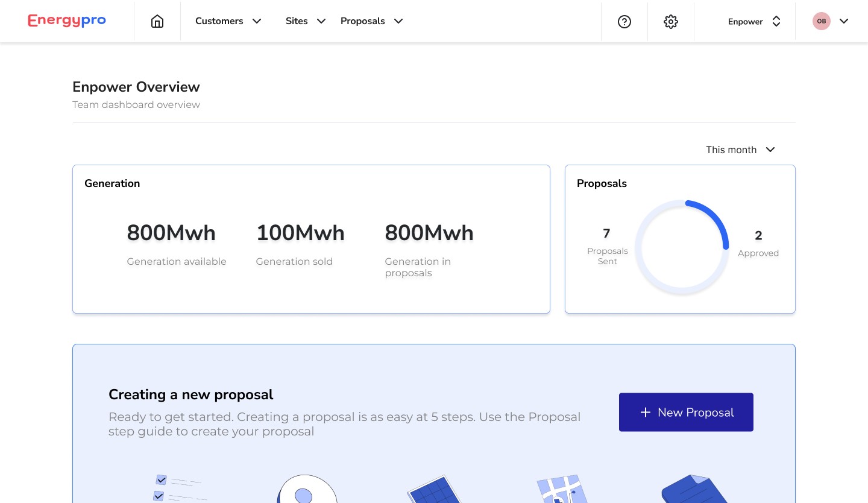Viewport: 868px width, 503px height.
Task: Expand the Sites chevron arrow
Action: pos(321,21)
